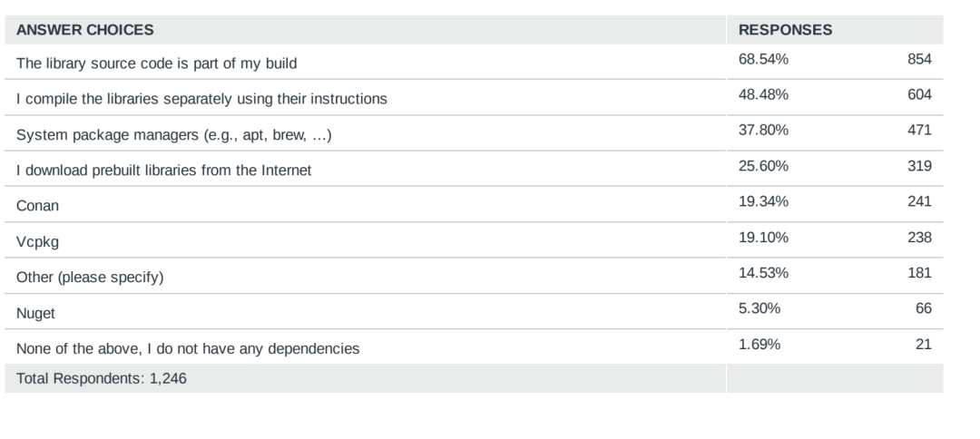The image size is (980, 439).
Task: Click the RESPONSES column header
Action: 785,30
